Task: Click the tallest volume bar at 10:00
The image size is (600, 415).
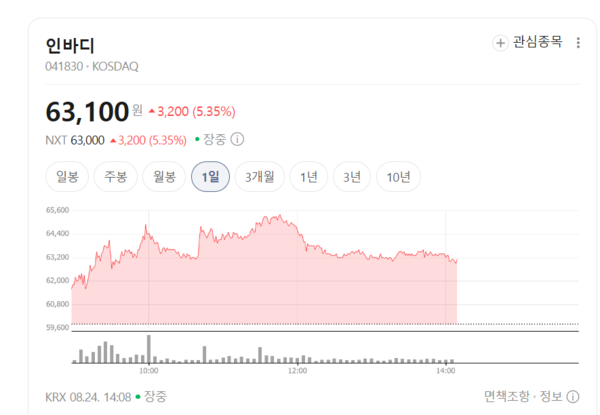Action: [149, 349]
